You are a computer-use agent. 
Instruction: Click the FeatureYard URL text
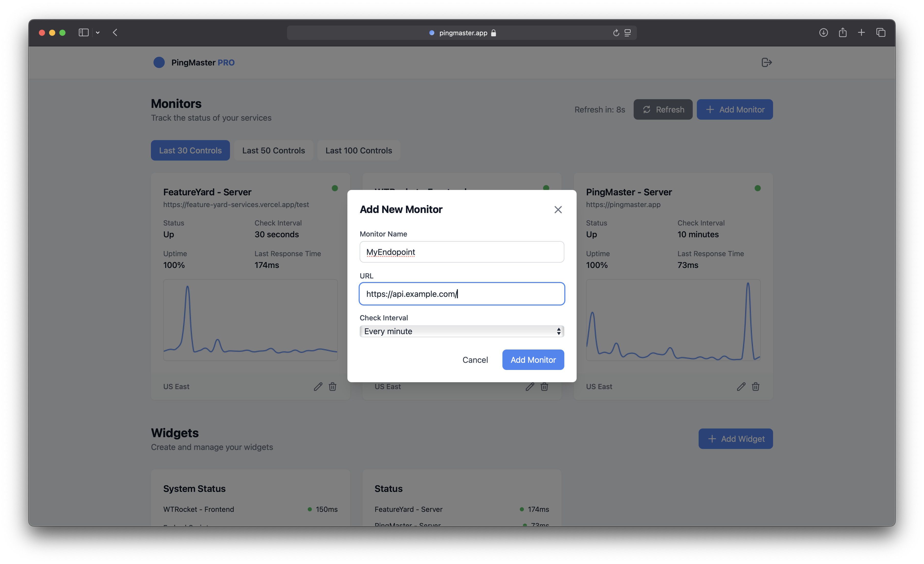[x=236, y=205]
